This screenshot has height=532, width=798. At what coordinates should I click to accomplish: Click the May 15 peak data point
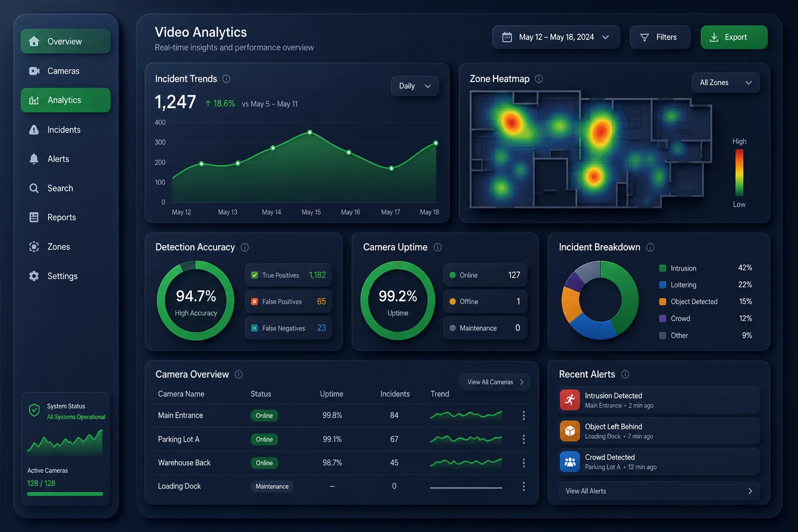pyautogui.click(x=310, y=132)
